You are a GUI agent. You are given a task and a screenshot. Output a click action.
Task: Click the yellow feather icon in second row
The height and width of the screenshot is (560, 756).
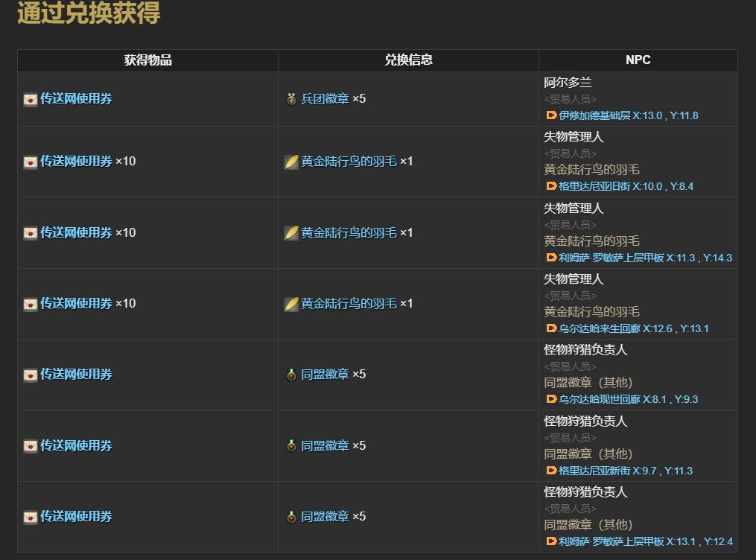(x=291, y=162)
